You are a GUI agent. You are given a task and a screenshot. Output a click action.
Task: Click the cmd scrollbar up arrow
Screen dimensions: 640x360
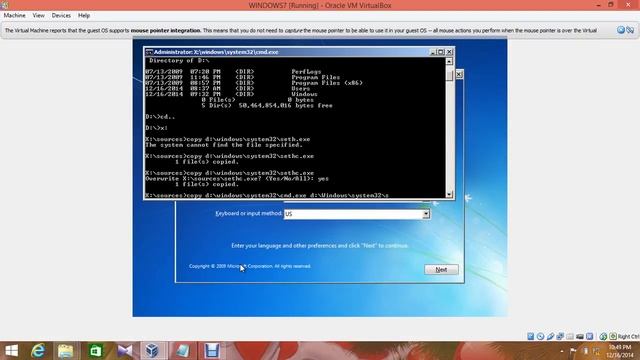pyautogui.click(x=449, y=61)
